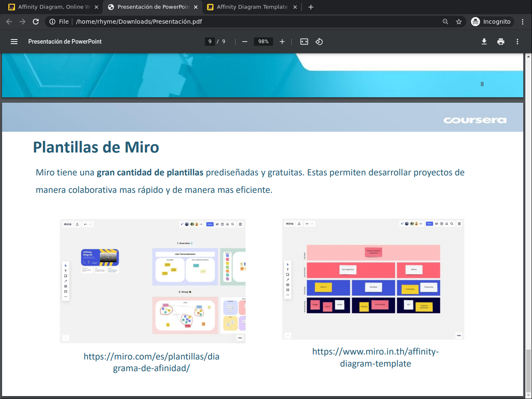Click the left Miro affinity diagram screenshot

153,281
